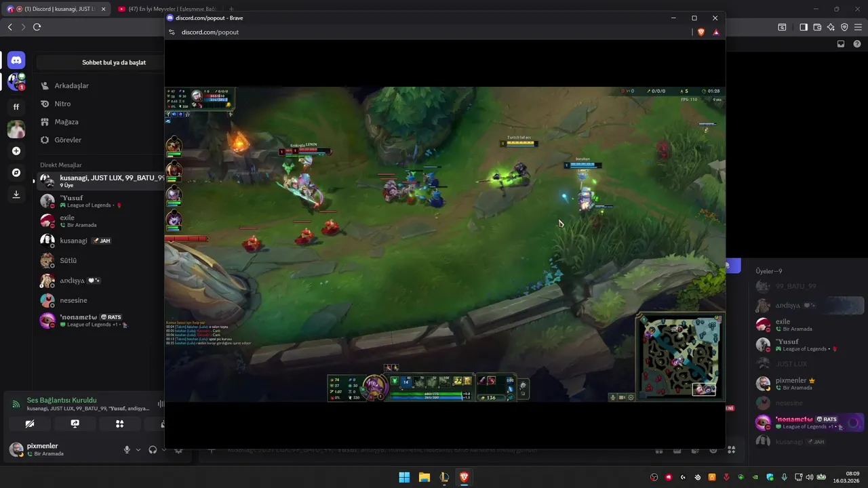Open direct message with exile
The height and width of the screenshot is (488, 868).
click(100, 221)
